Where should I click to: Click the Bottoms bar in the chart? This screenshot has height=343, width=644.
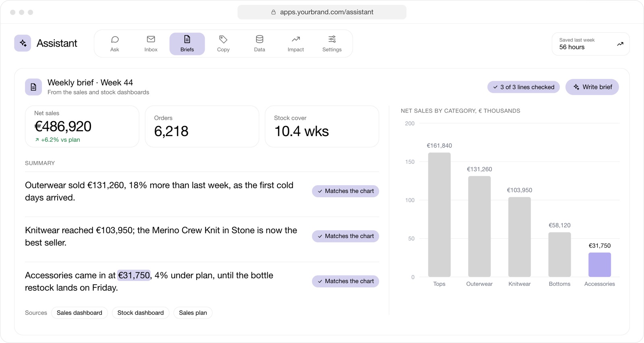coord(559,254)
